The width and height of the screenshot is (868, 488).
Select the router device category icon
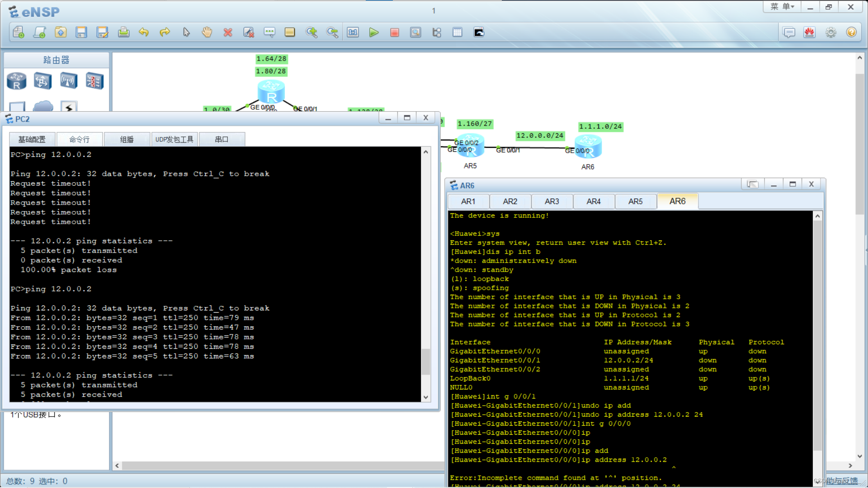click(17, 81)
